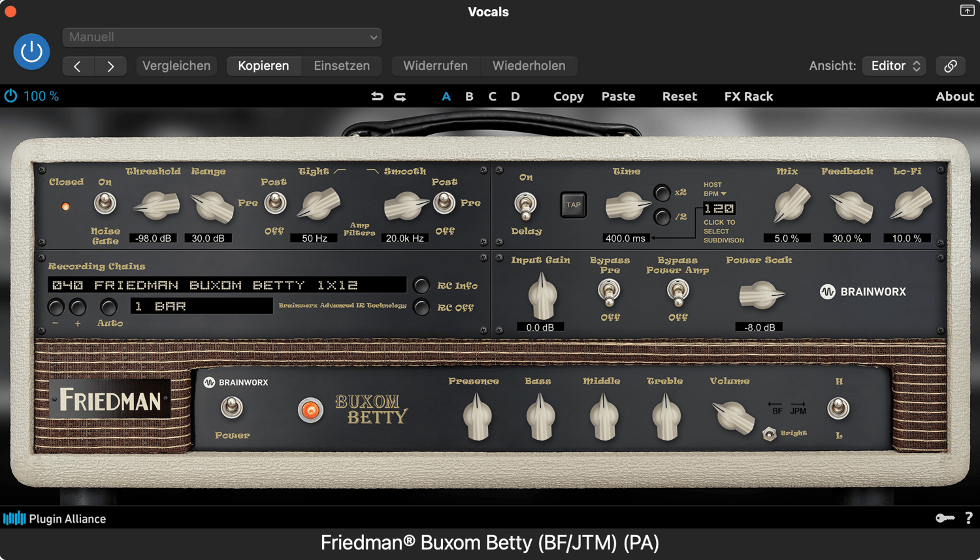
Task: Click the 400.0 ms delay time field
Action: point(626,239)
